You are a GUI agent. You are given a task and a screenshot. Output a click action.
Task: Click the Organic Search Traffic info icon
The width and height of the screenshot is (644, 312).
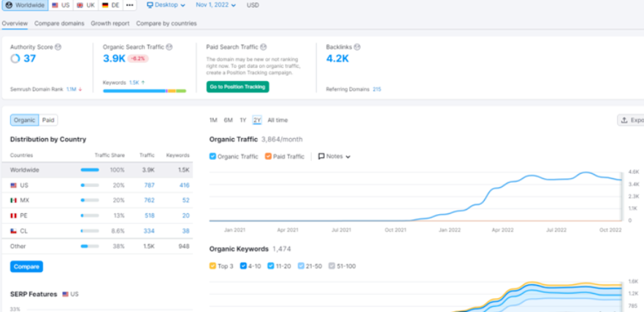click(x=169, y=47)
